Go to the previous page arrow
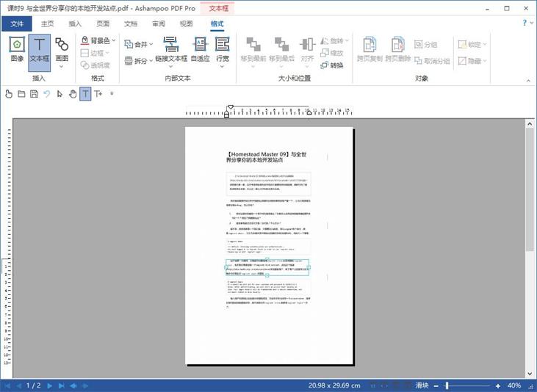This screenshot has height=392, width=537. click(19, 385)
